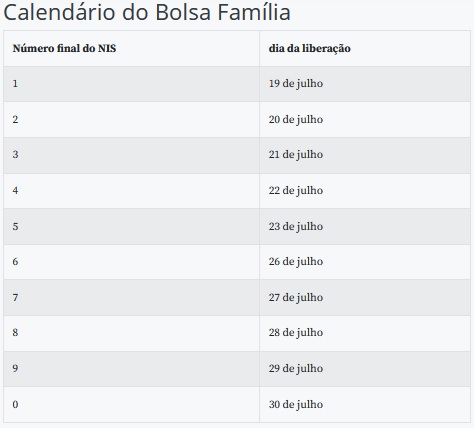Click NIS number 7 cell
474x428 pixels.
(131, 297)
